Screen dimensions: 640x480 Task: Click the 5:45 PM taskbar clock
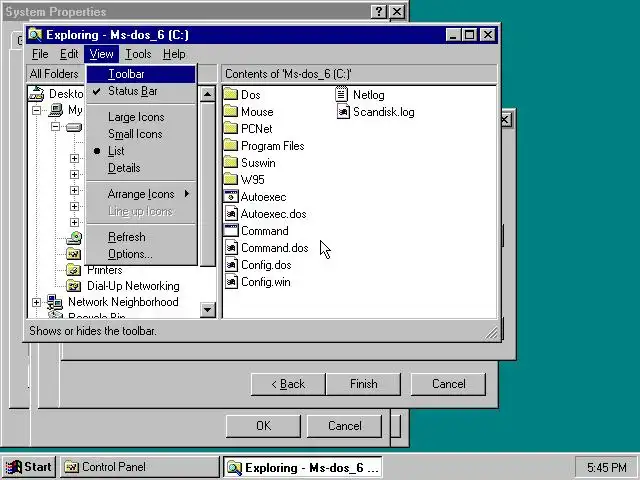coord(606,467)
